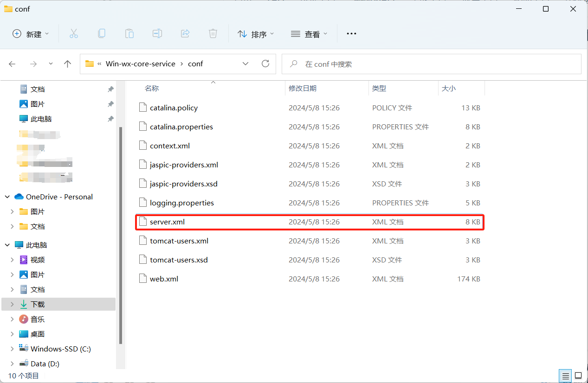Click the Share icon in toolbar
This screenshot has width=588, height=383.
[x=185, y=33]
